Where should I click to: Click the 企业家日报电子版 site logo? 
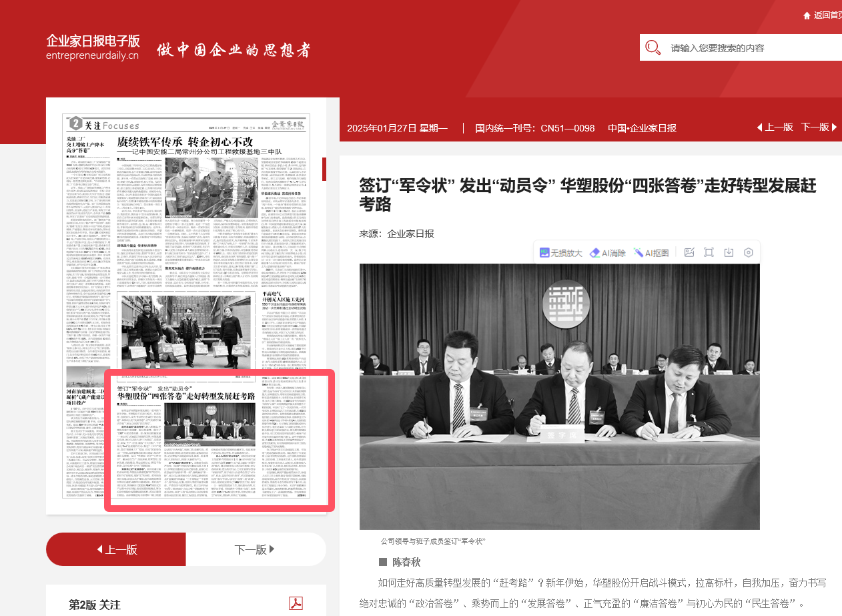[93, 47]
